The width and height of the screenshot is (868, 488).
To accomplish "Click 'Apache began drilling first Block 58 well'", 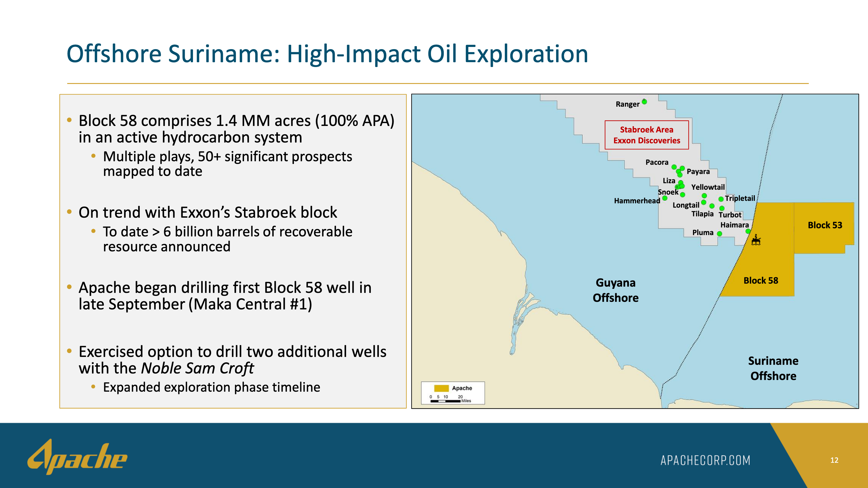I will pyautogui.click(x=225, y=296).
